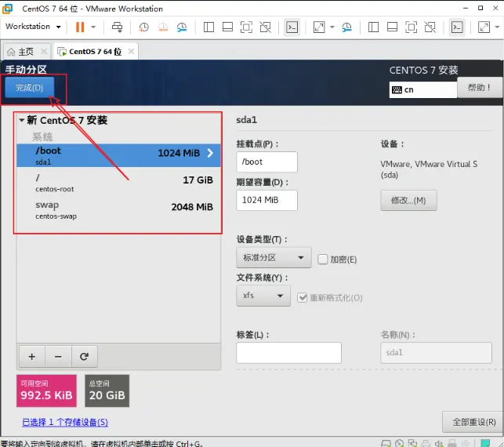Click the 已选择 1 个存储设备 link

coord(65,423)
